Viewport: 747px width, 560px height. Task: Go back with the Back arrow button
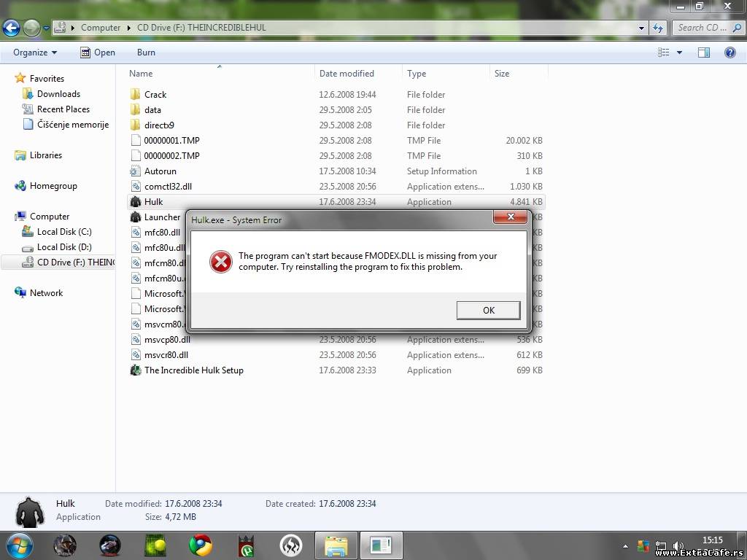pos(11,28)
